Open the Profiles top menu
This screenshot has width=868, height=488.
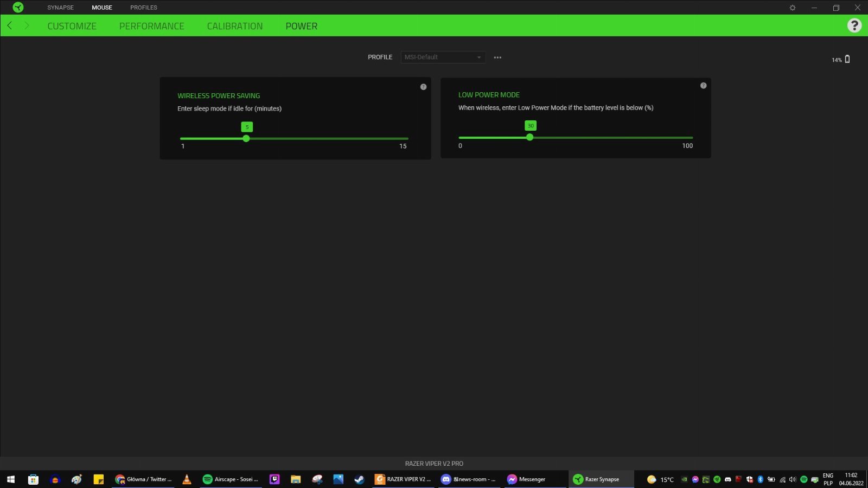click(x=143, y=8)
